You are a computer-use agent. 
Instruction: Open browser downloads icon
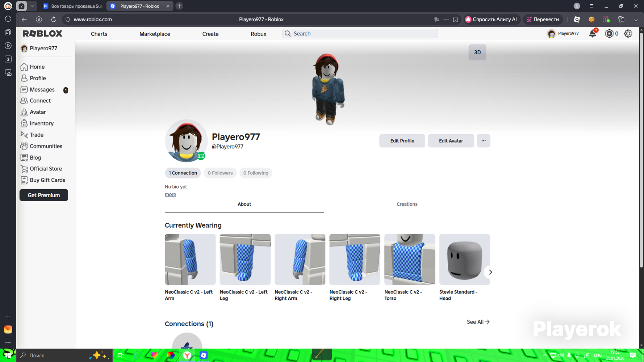click(636, 20)
